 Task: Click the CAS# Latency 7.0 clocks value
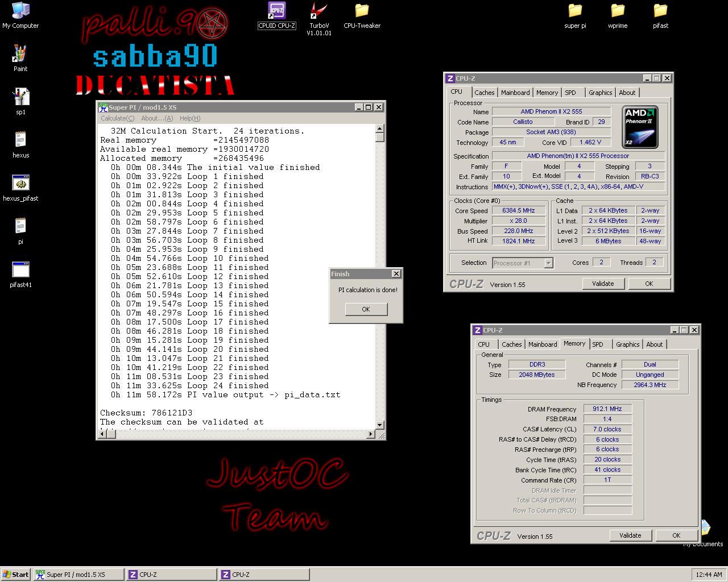point(607,430)
